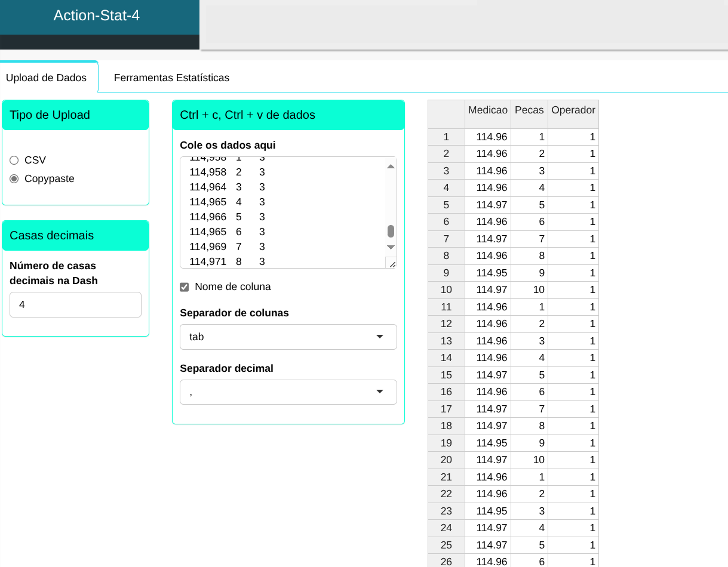Image resolution: width=728 pixels, height=567 pixels.
Task: Click the Operador column header
Action: coord(573,110)
